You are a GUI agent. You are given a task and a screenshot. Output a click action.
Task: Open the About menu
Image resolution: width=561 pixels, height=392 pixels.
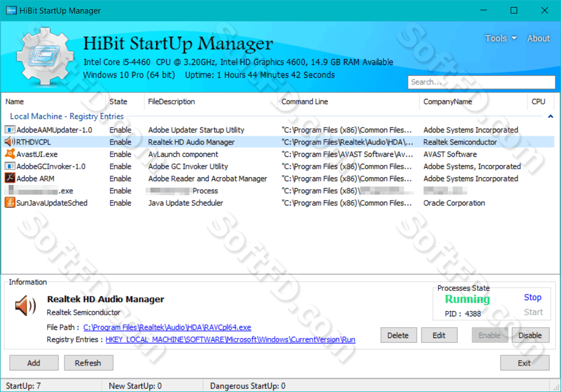click(538, 38)
